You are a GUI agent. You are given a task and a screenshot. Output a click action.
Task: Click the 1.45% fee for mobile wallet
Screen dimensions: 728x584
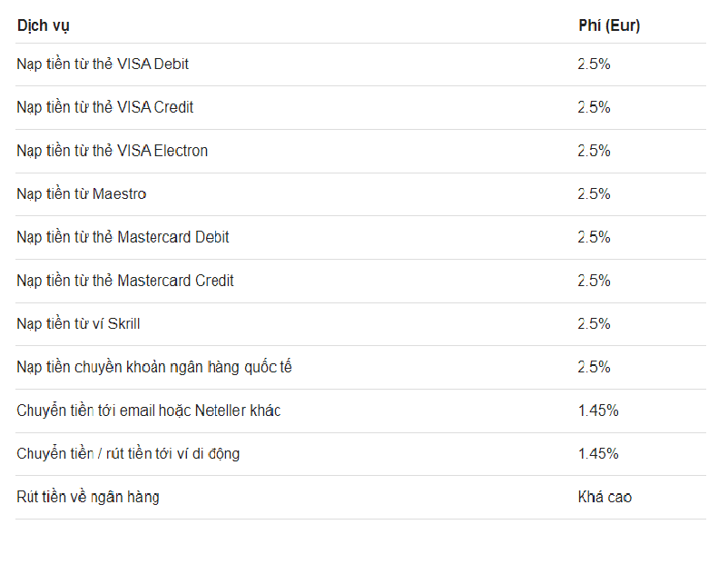598,453
